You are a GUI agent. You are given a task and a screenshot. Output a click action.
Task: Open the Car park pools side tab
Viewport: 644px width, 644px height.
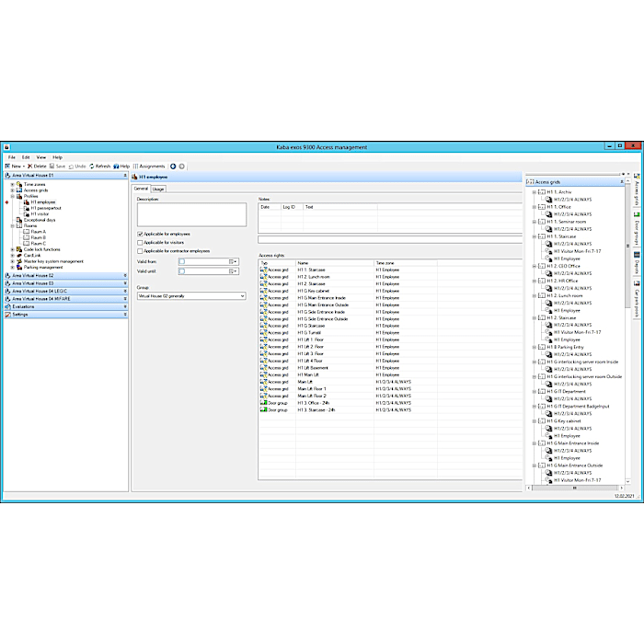tap(637, 299)
